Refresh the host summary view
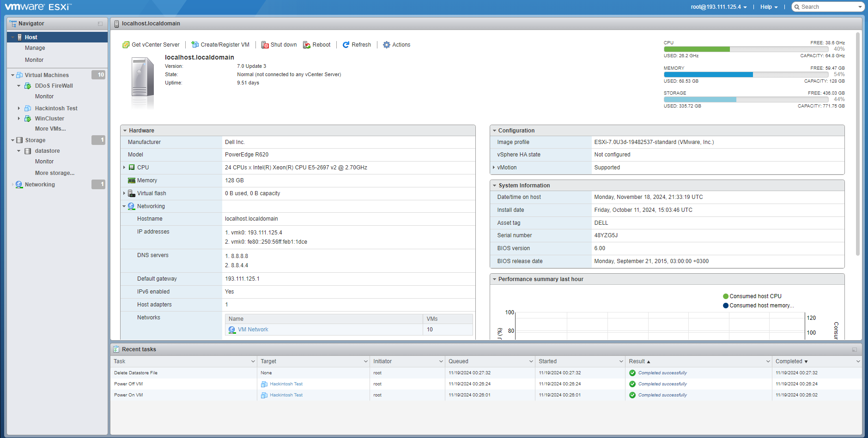 tap(357, 45)
